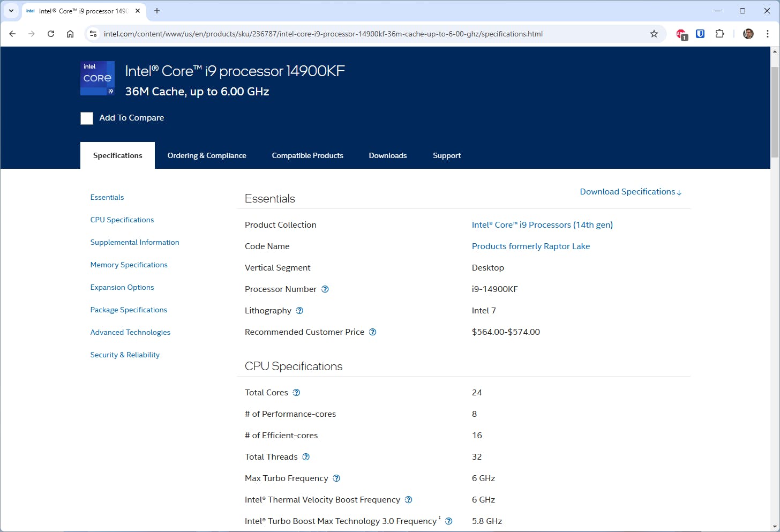The image size is (780, 532).
Task: Show help for Max Turbo Frequency
Action: (336, 478)
